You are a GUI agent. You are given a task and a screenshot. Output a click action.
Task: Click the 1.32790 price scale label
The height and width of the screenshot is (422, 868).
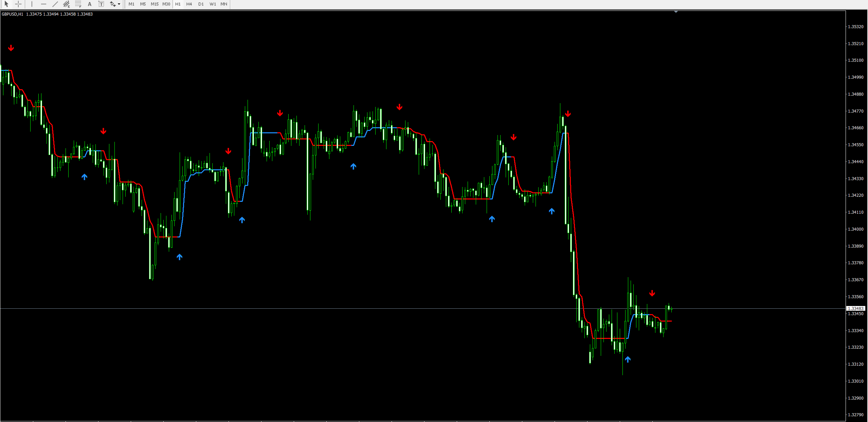tap(855, 415)
